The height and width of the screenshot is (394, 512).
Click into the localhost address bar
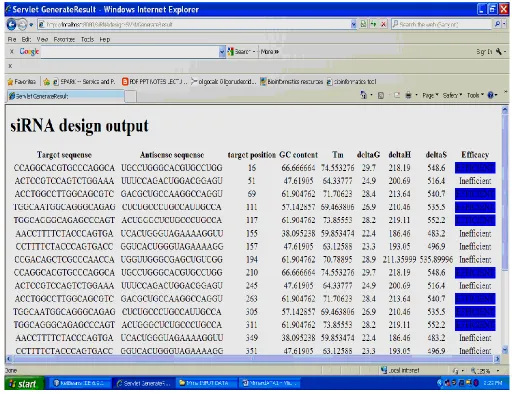(193, 24)
